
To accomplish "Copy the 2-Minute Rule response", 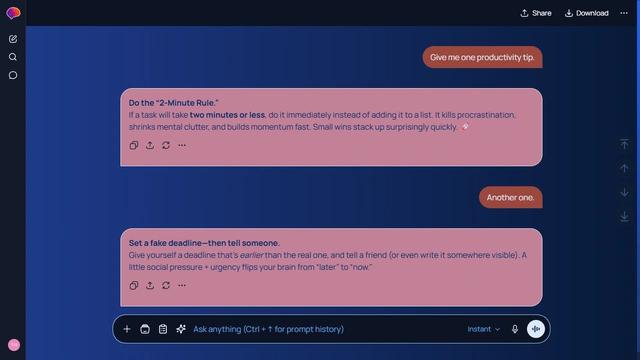I will click(134, 145).
